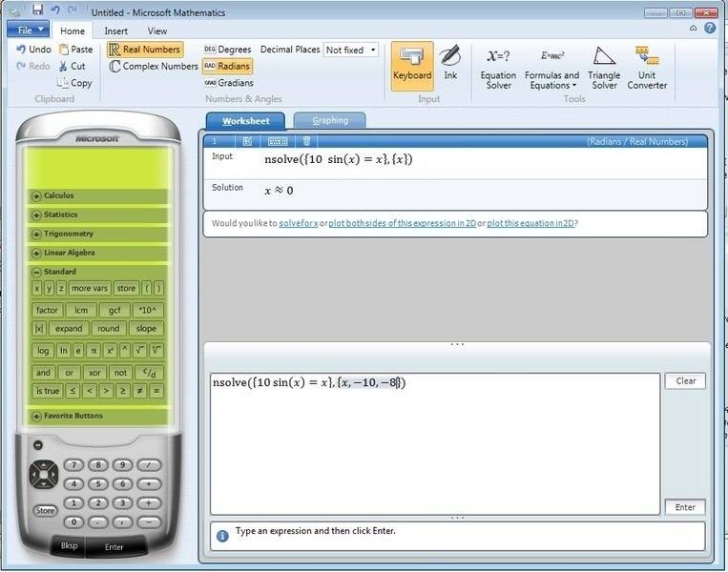Open the Help question mark icon
The width and height of the screenshot is (728, 572).
(710, 28)
